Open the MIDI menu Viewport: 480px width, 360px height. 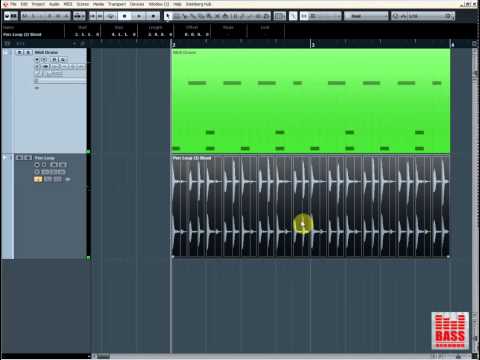coord(68,4)
